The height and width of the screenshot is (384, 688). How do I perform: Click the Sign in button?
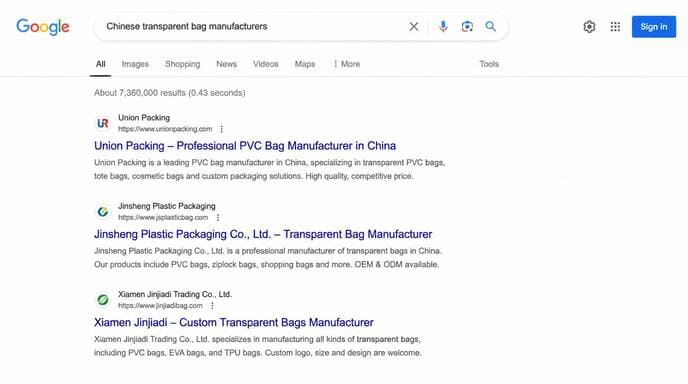pyautogui.click(x=654, y=27)
